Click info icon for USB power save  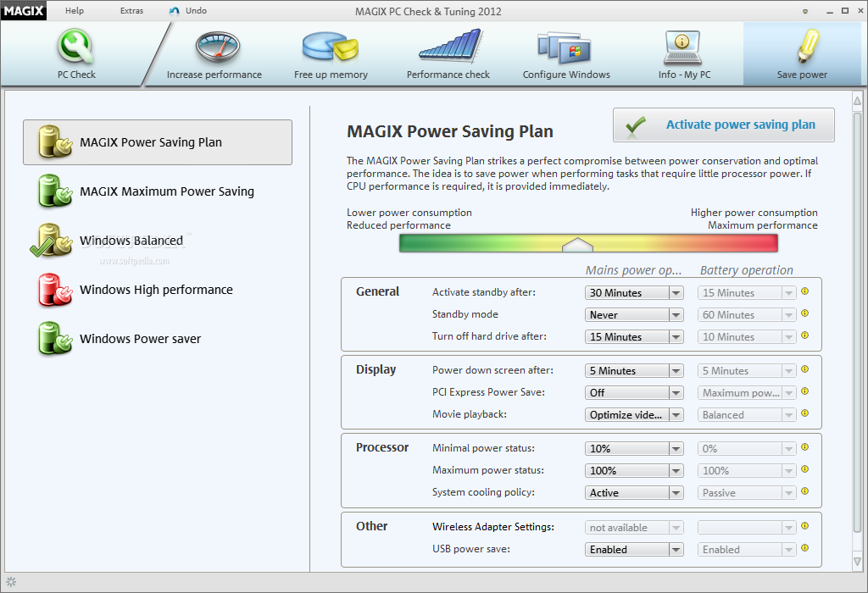click(805, 547)
